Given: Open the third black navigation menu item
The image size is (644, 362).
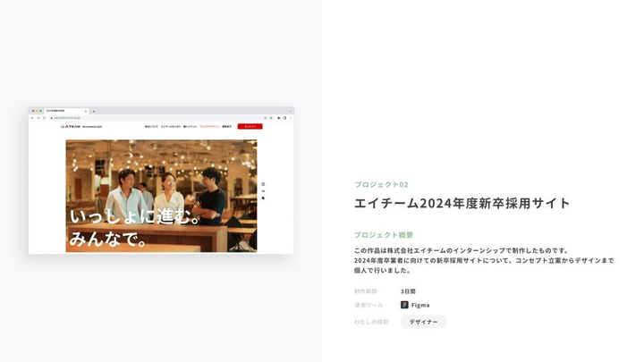Looking at the screenshot, I should coord(191,126).
